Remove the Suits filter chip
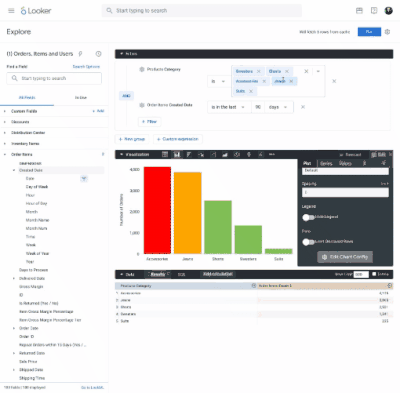The height and width of the screenshot is (393, 400). click(x=251, y=91)
